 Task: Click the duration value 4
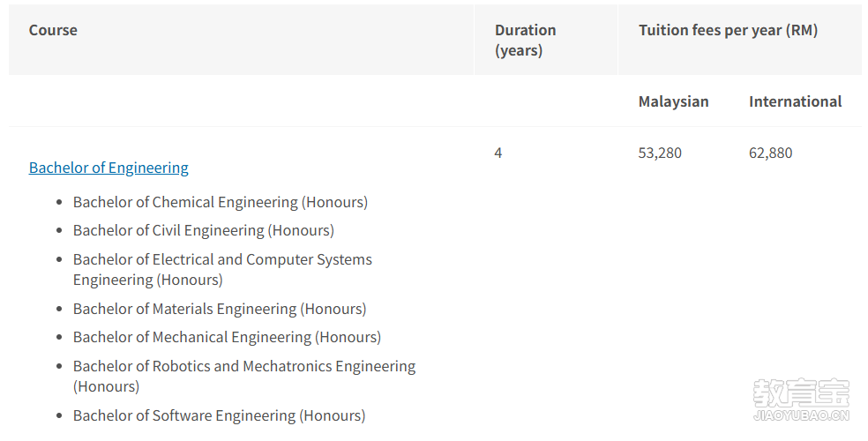(x=498, y=153)
